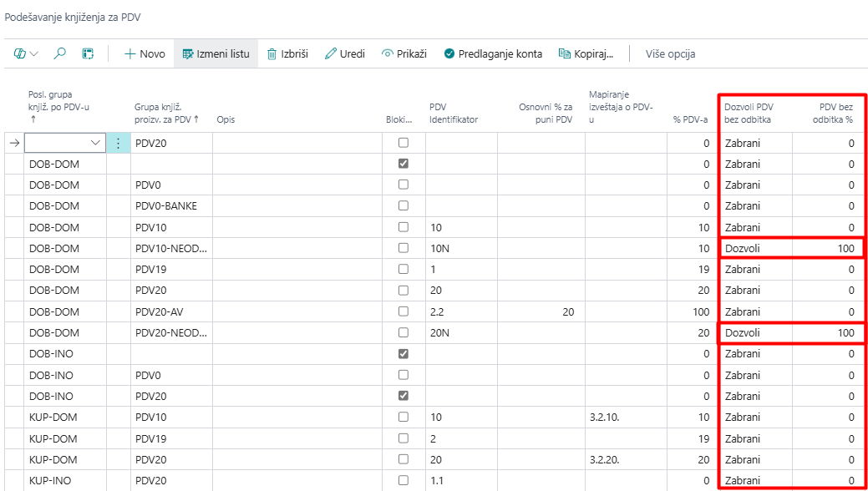Image resolution: width=868 pixels, height=491 pixels.
Task: Sort by Grupa knjiž. proizv. za PDV header
Action: tap(166, 113)
